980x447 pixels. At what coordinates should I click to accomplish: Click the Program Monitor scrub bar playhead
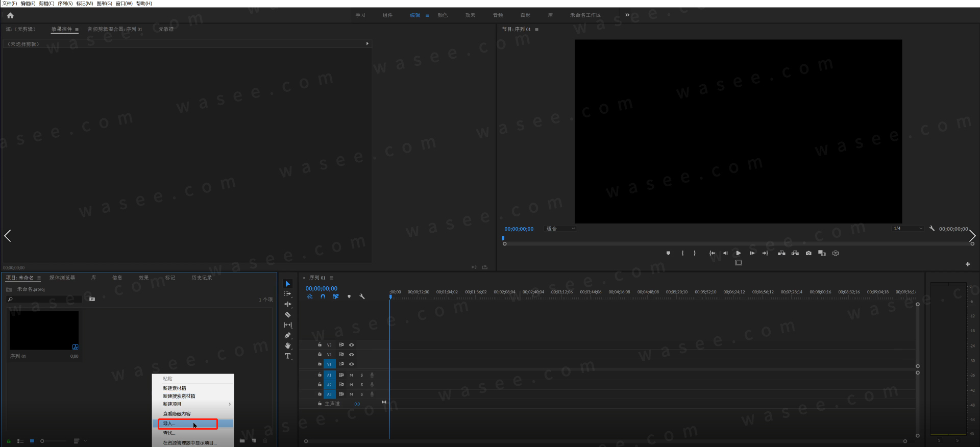click(503, 238)
